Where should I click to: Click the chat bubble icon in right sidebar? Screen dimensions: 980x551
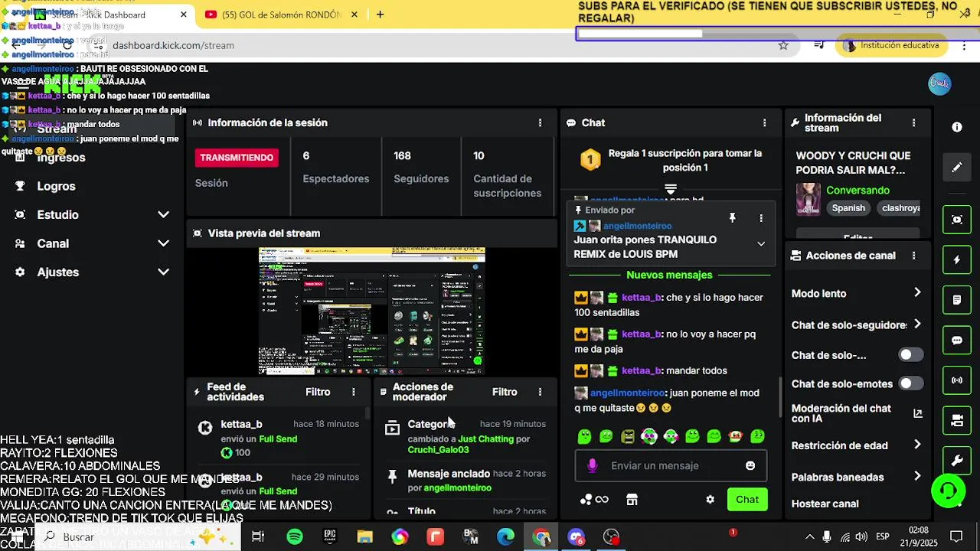pyautogui.click(x=957, y=340)
